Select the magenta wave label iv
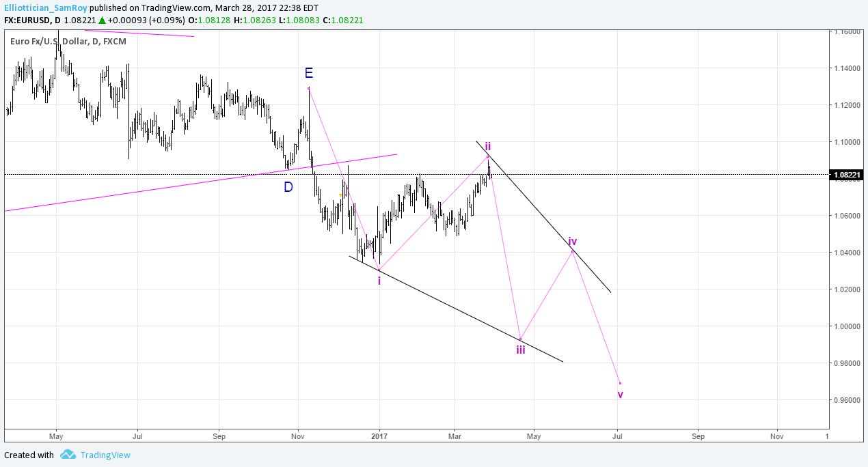Screen dimensions: 868x467 (573, 242)
